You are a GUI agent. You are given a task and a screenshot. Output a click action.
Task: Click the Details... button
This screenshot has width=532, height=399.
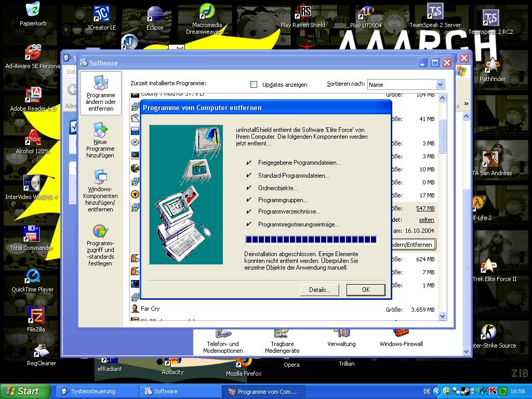tap(320, 290)
